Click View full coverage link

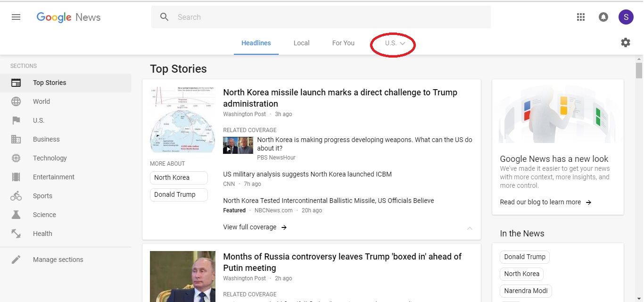coord(250,227)
